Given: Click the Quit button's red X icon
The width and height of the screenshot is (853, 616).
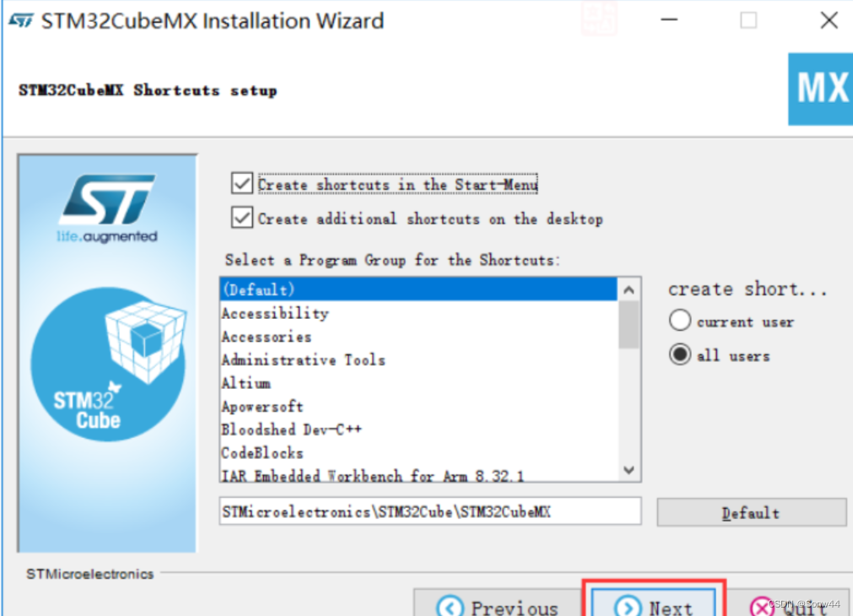Looking at the screenshot, I should [762, 607].
